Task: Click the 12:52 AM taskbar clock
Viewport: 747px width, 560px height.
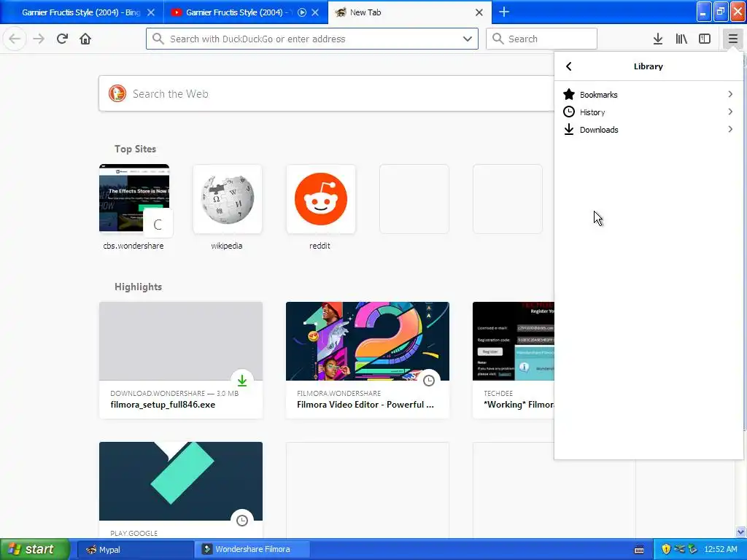Action: pos(720,549)
